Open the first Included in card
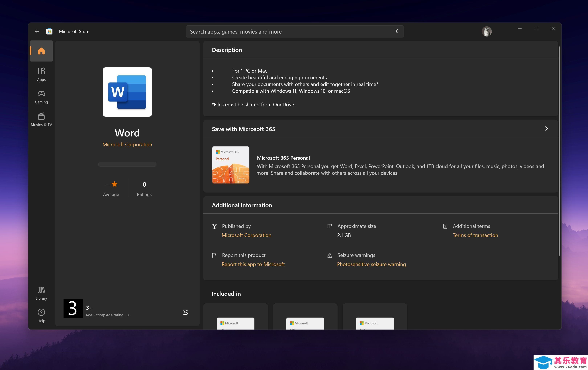 coord(235,316)
